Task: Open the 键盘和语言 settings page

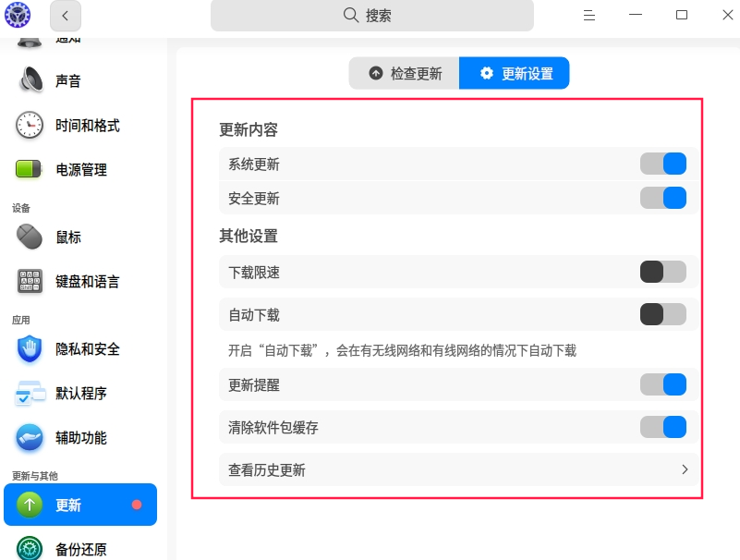Action: point(80,282)
